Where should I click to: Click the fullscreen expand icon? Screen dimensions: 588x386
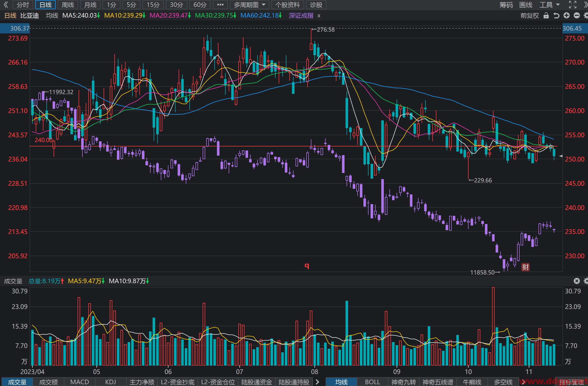click(573, 5)
